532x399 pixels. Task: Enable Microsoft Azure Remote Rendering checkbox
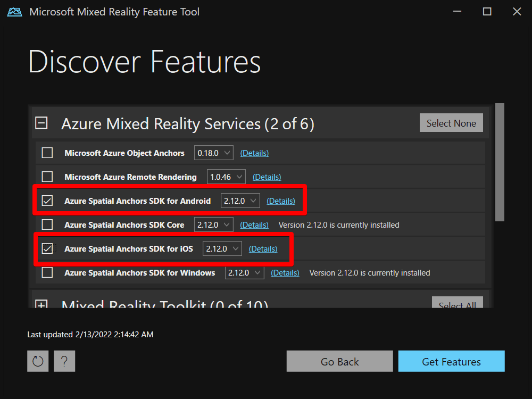pos(47,177)
